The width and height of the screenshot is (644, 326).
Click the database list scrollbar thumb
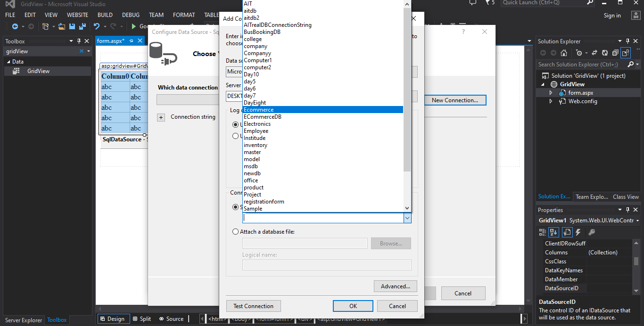(407, 90)
